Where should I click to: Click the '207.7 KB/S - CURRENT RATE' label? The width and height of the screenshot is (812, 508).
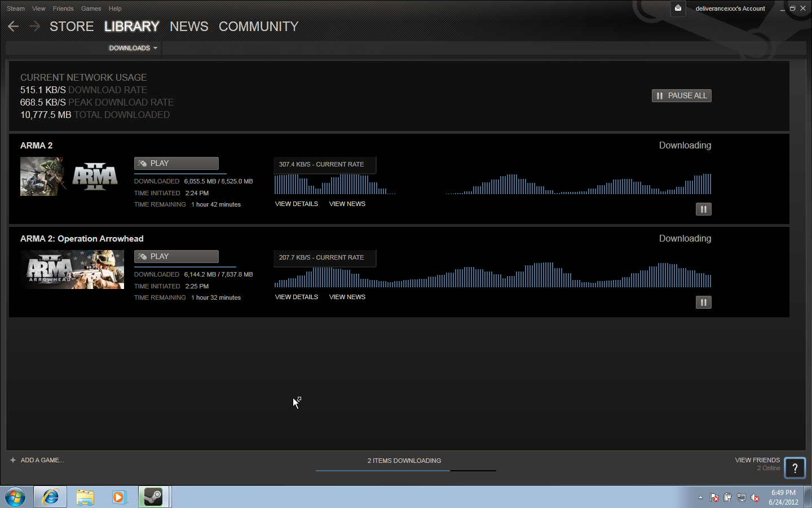pyautogui.click(x=321, y=257)
